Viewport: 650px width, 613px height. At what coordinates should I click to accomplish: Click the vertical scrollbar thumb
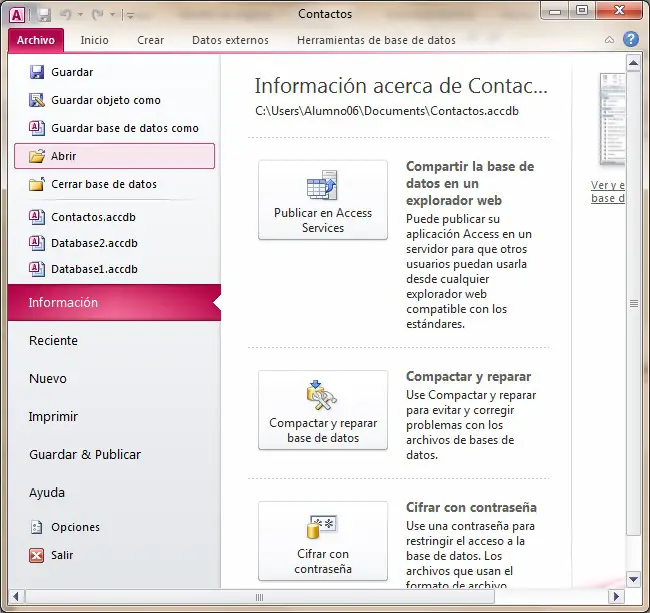tap(633, 303)
